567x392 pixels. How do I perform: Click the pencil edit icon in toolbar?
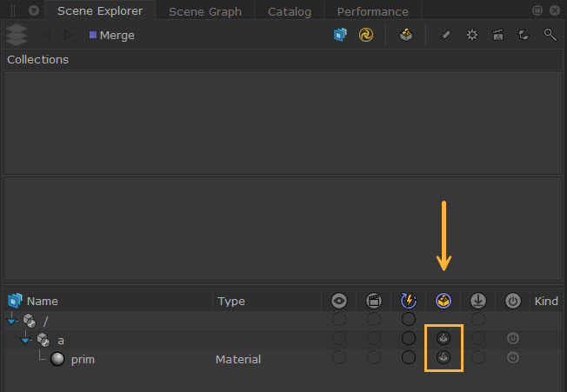tap(445, 35)
